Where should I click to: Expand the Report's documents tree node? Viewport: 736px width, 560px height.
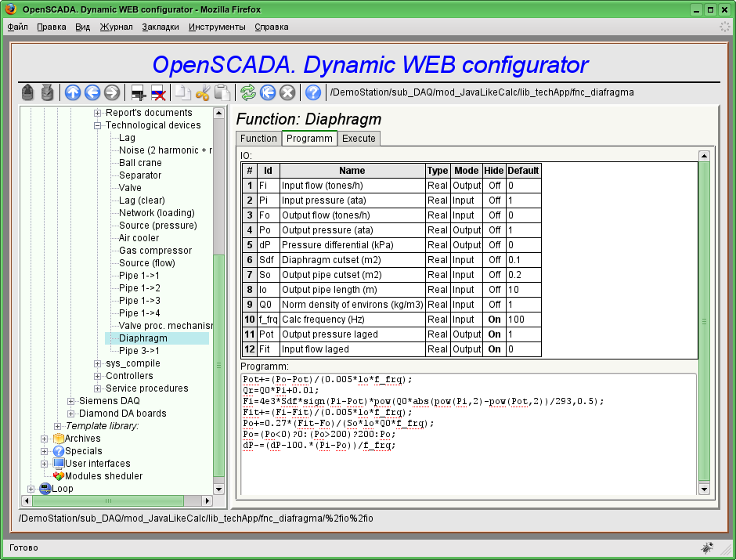point(97,113)
